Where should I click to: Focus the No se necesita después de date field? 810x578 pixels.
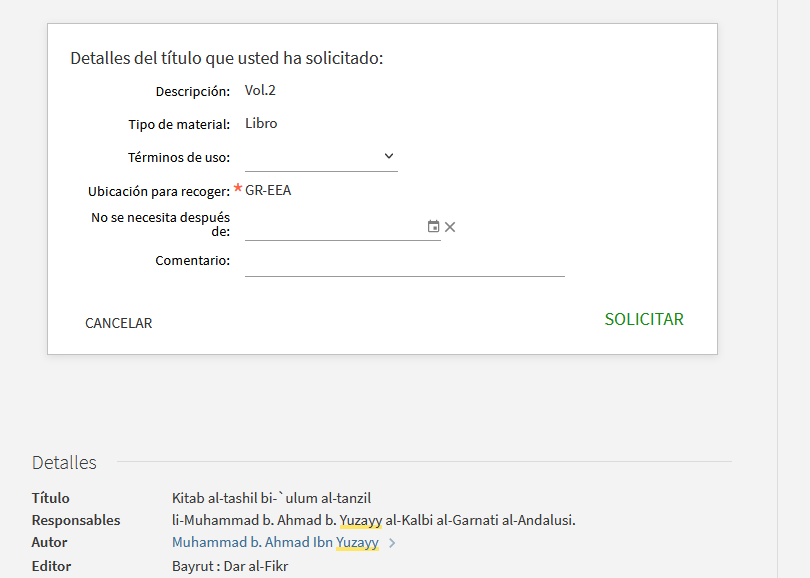[335, 227]
